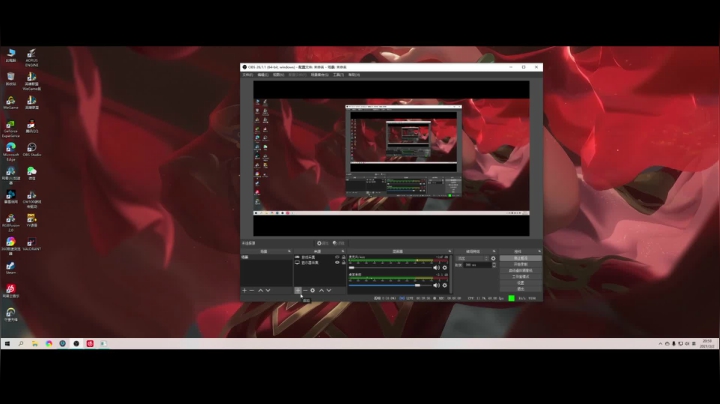Pop out the Scenes dock panel

(x=289, y=252)
